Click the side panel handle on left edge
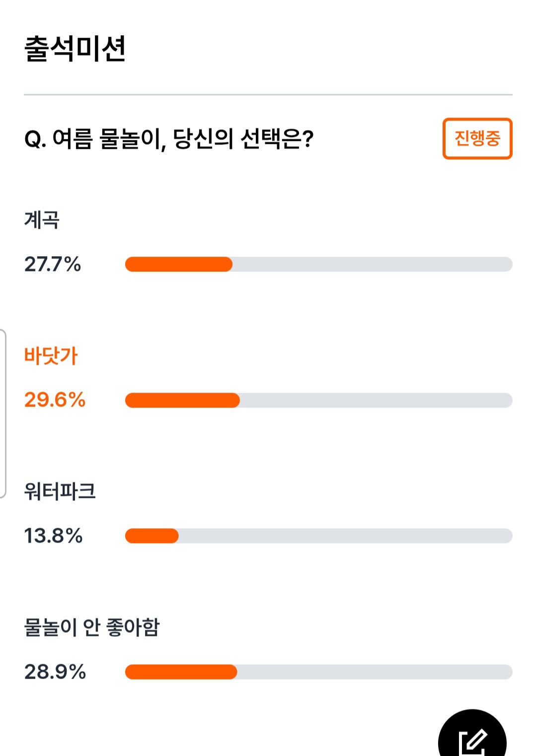Image resolution: width=536 pixels, height=756 pixels. pos(3,413)
